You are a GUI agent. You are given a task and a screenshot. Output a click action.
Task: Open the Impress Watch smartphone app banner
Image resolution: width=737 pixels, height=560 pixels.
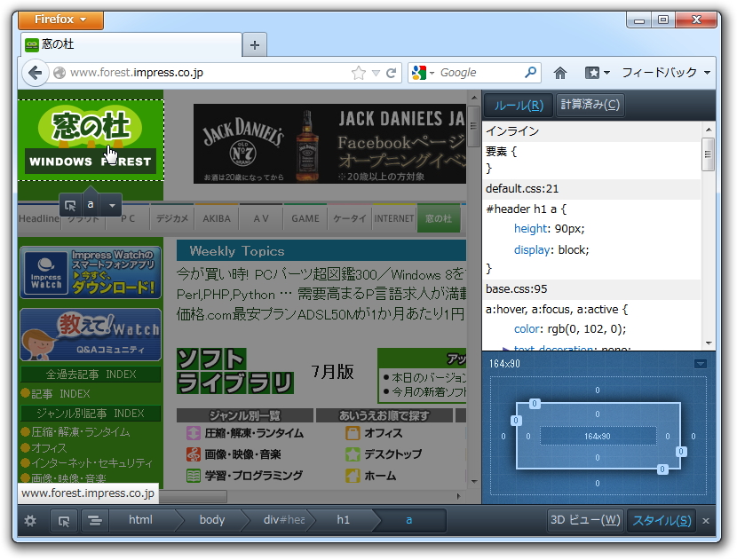91,273
